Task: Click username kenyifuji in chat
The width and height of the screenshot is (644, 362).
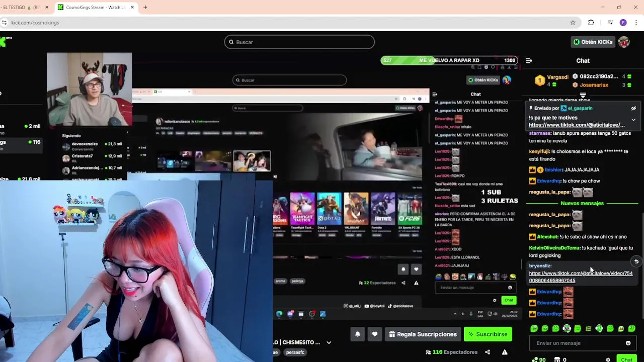Action: pyautogui.click(x=539, y=151)
